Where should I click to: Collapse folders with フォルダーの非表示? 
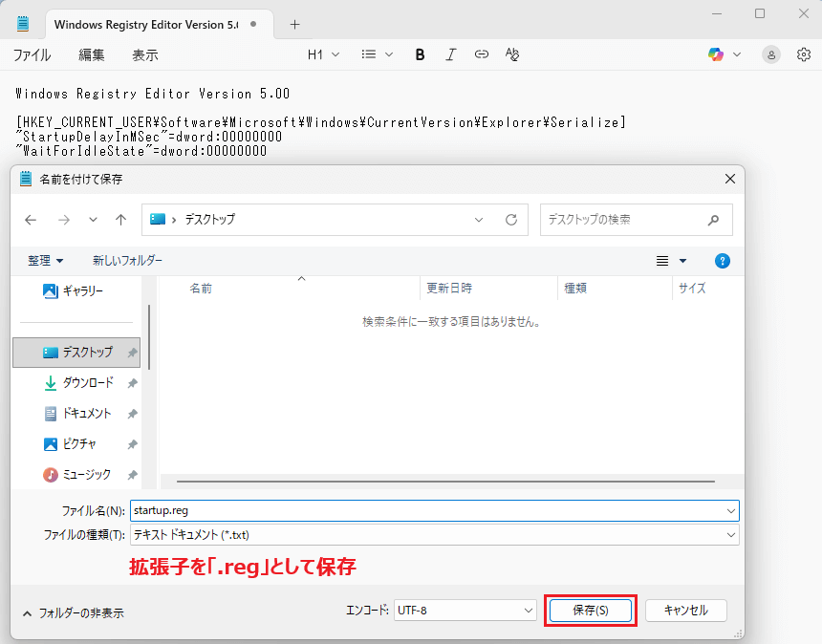(73, 612)
